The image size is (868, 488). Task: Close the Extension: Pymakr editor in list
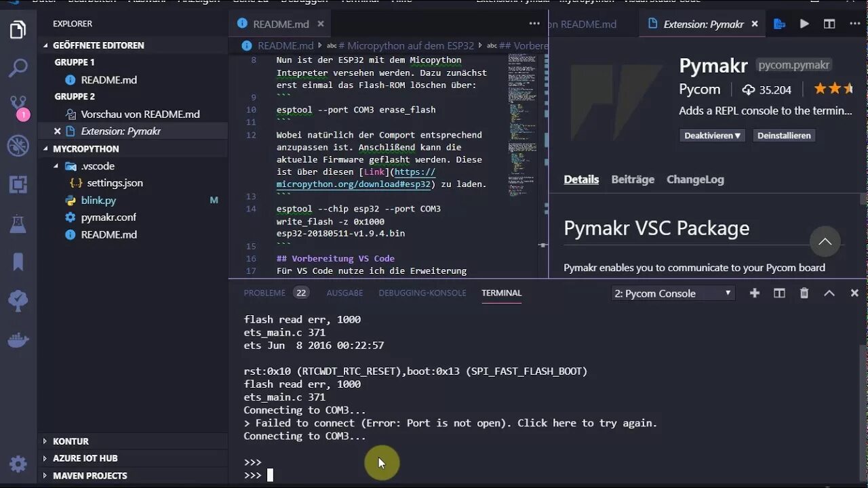tap(57, 131)
